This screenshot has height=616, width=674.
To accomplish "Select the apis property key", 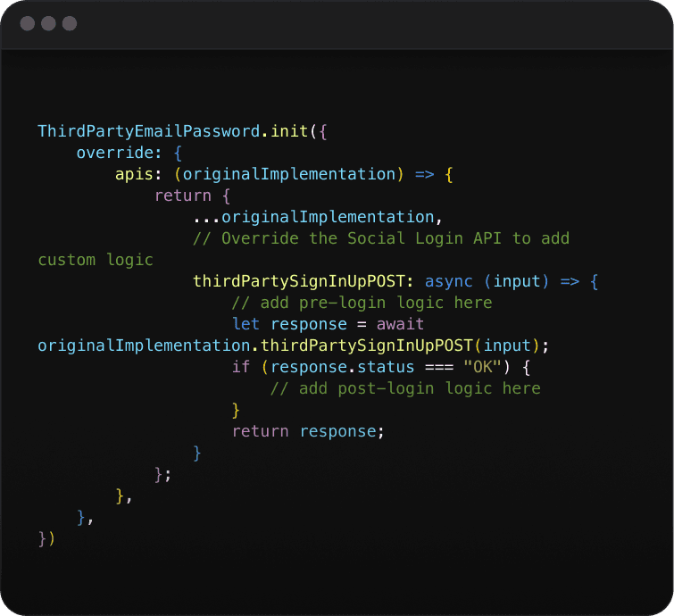I will [x=135, y=174].
